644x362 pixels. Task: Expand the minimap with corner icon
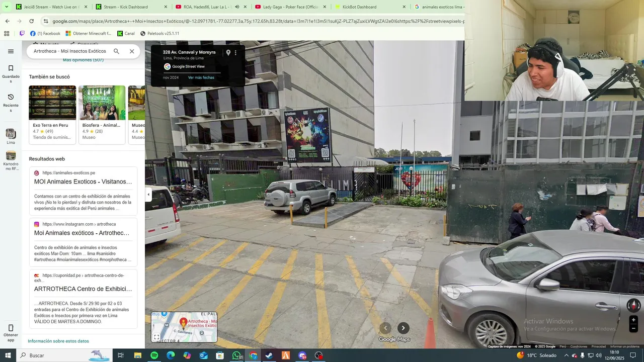coord(156,337)
